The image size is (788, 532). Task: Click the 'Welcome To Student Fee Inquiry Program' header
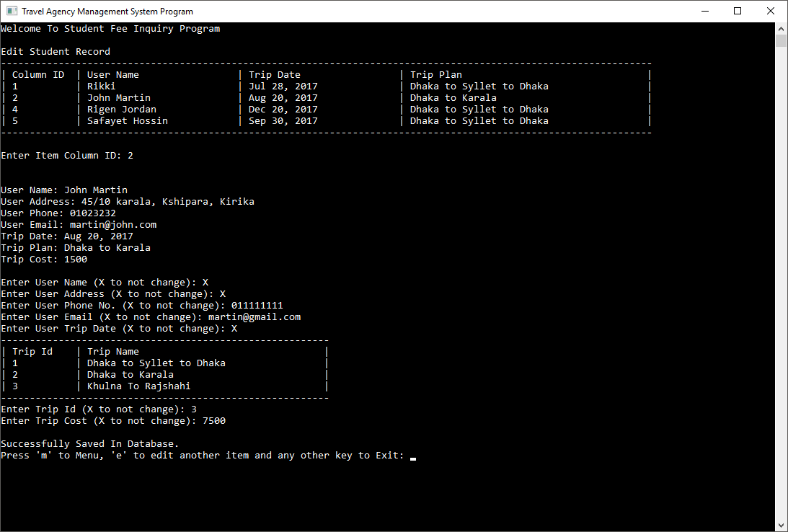[110, 28]
